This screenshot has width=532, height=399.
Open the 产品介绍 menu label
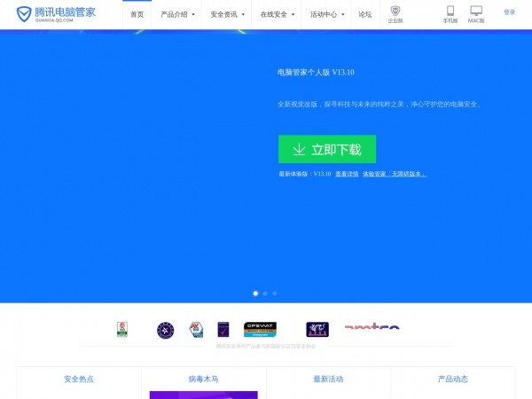click(x=174, y=14)
